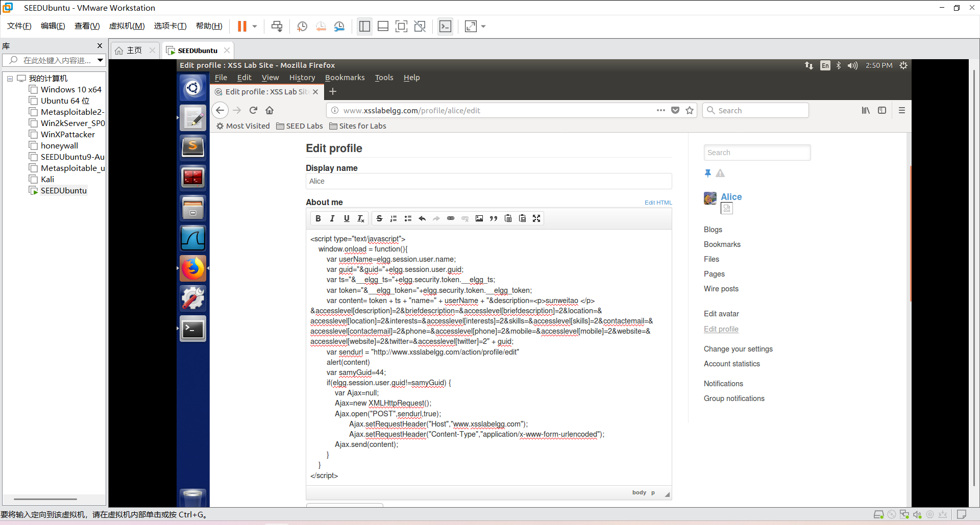This screenshot has height=525, width=980.
Task: Open the Firefox Bookmarks menu
Action: click(345, 78)
